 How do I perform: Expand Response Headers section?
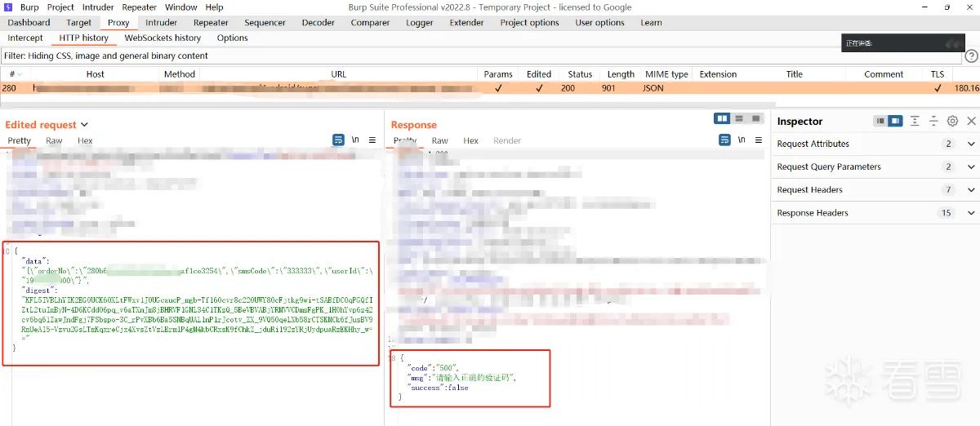(x=971, y=213)
